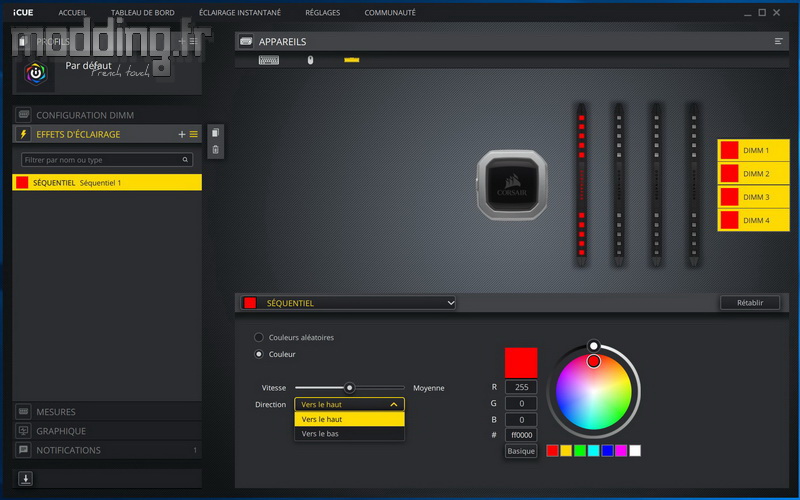The width and height of the screenshot is (800, 500).
Task: Click the add lighting effect plus icon
Action: 182,134
